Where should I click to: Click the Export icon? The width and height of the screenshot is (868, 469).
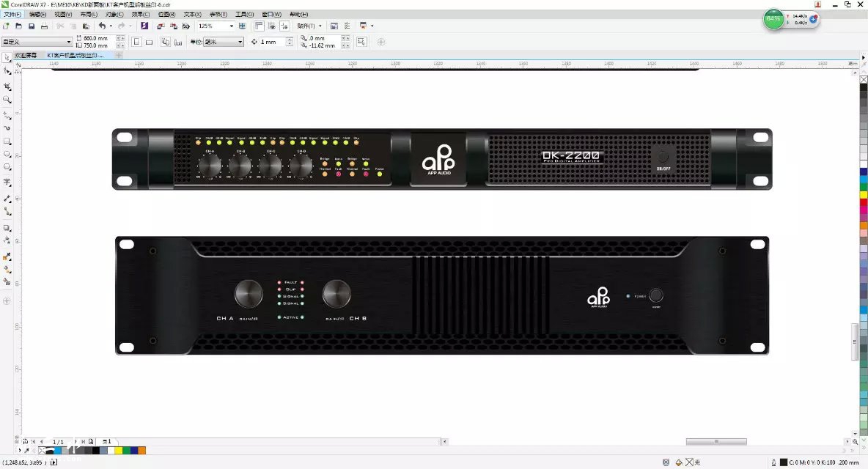click(x=173, y=26)
